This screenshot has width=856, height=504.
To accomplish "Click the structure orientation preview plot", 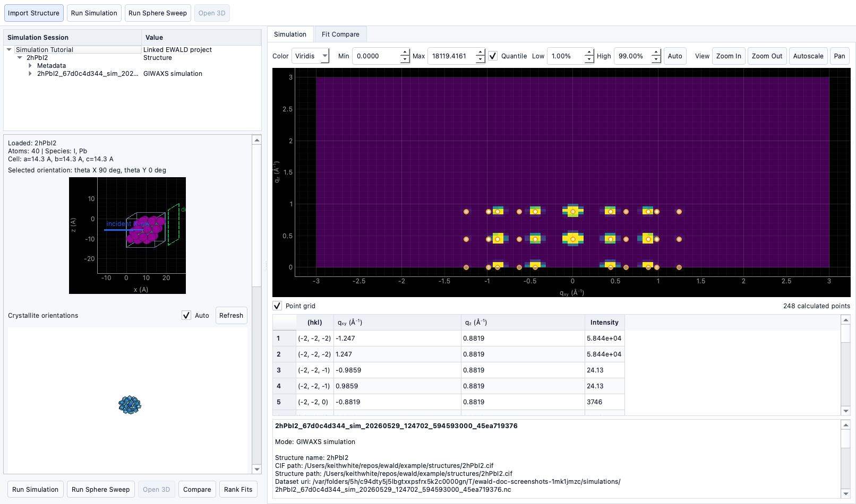I will [127, 236].
